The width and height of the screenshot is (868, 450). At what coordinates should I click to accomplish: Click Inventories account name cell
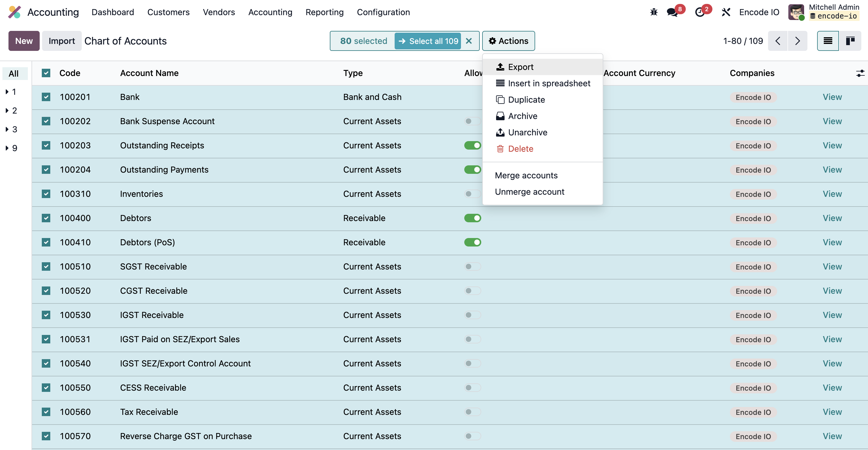(141, 194)
